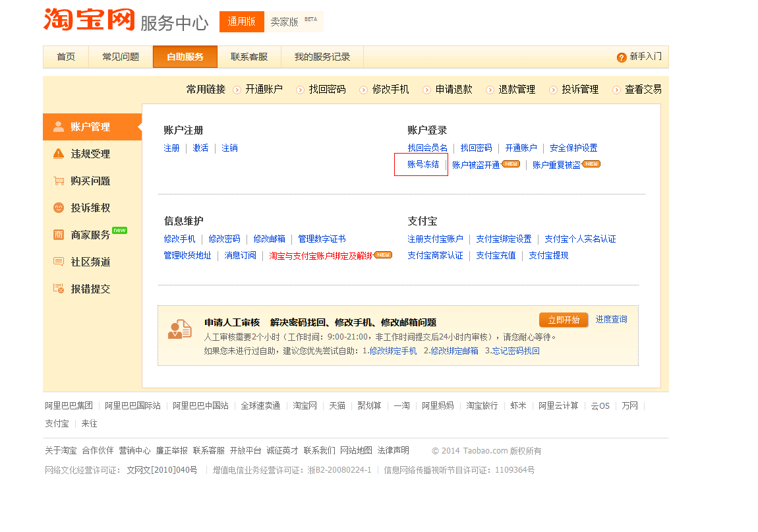
Task: Switch to 通用版 version tab
Action: (x=242, y=22)
